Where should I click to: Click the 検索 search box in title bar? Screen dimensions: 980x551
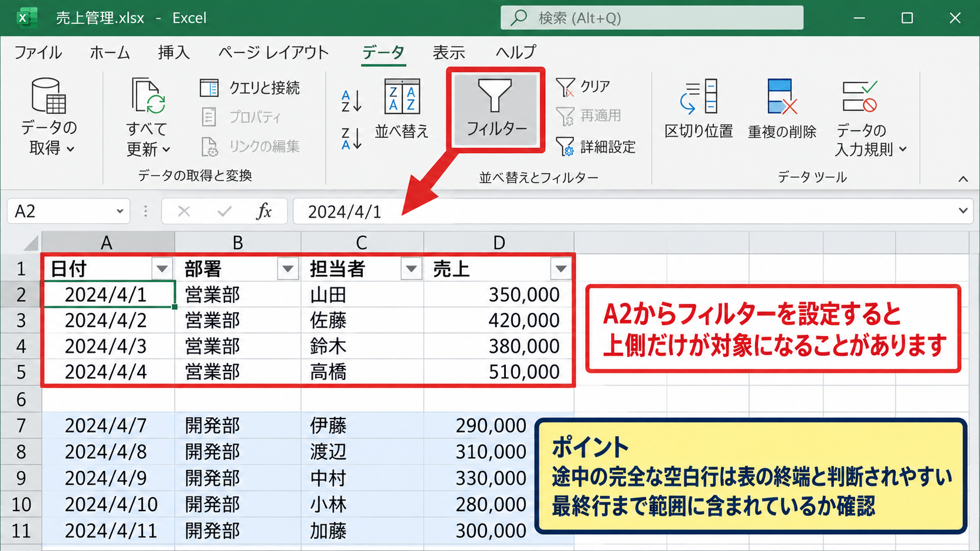(x=652, y=18)
